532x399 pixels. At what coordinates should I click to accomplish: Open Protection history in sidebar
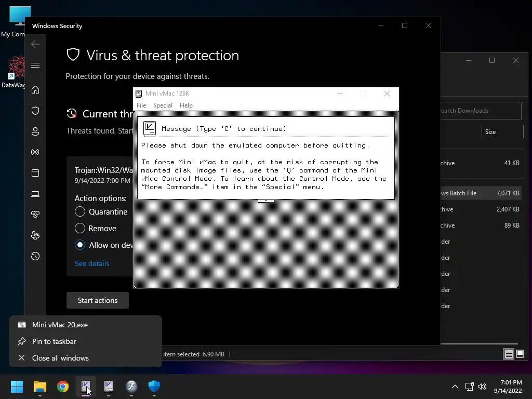(35, 256)
